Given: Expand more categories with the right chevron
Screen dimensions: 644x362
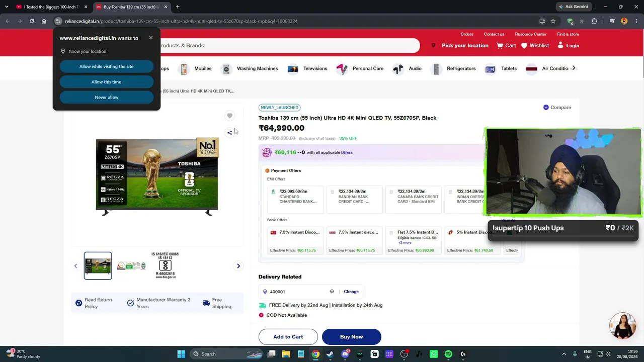Looking at the screenshot, I should click(x=574, y=68).
